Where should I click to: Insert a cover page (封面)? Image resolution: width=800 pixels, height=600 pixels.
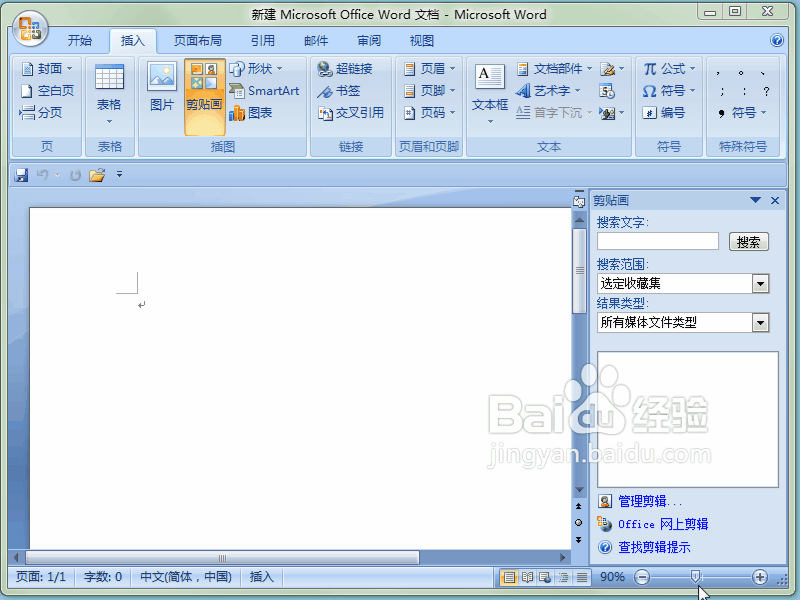click(x=47, y=68)
